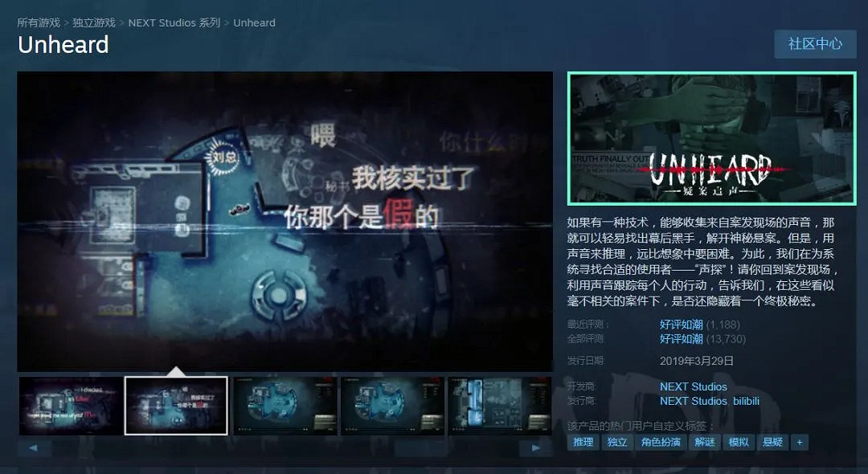Select the 悬疑 user tag
Image resolution: width=868 pixels, height=474 pixels.
click(773, 442)
